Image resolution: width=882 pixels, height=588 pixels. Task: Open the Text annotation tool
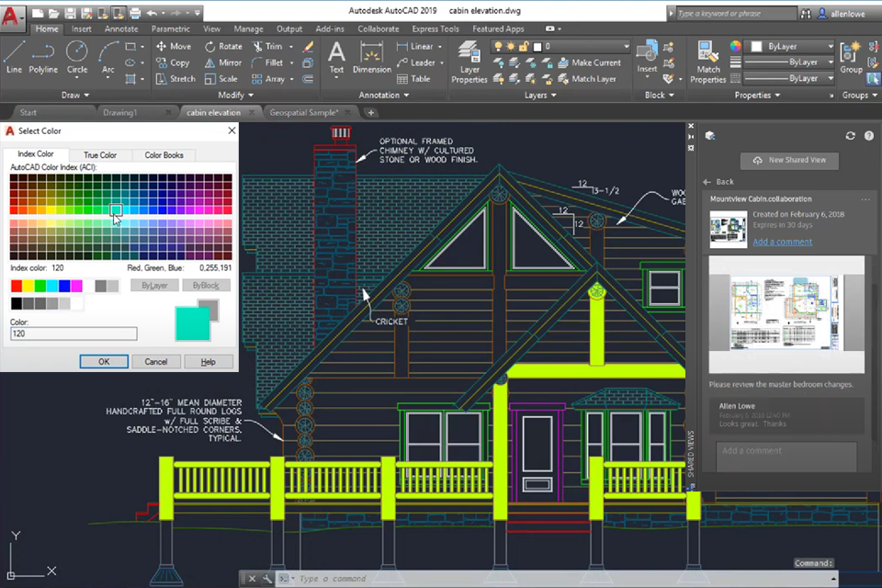click(336, 57)
